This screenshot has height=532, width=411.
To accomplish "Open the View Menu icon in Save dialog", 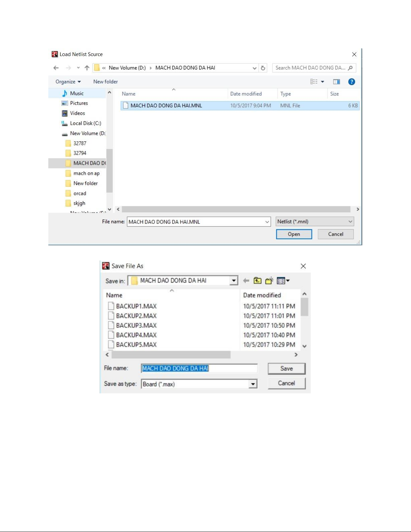I will (x=283, y=281).
